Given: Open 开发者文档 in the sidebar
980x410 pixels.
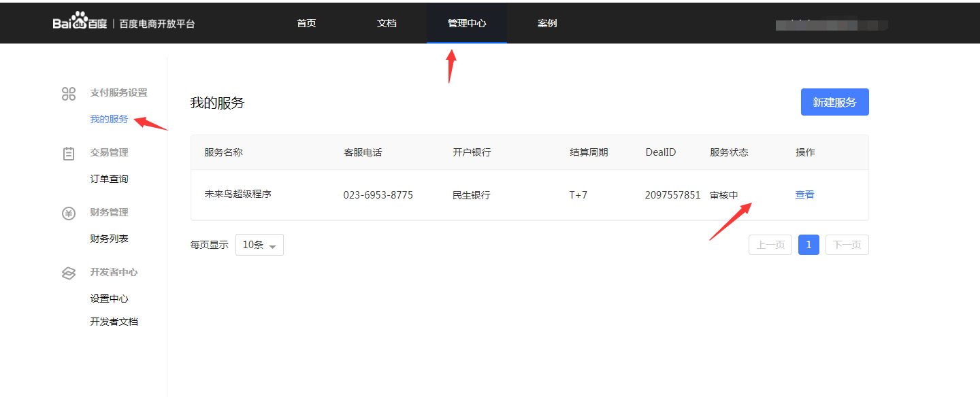Looking at the screenshot, I should click(114, 322).
